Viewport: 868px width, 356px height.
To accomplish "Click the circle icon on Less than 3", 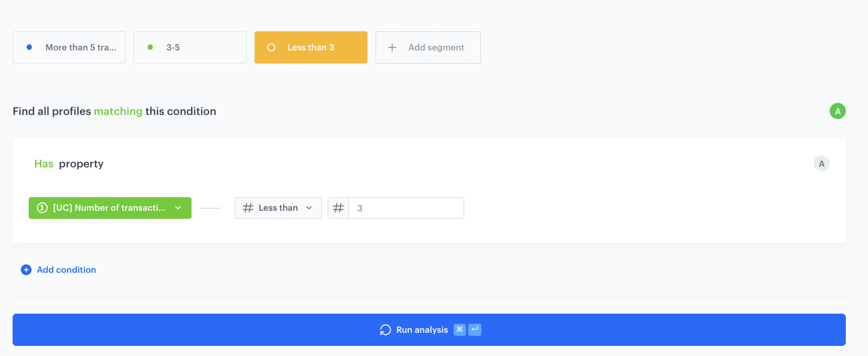I will coord(271,47).
